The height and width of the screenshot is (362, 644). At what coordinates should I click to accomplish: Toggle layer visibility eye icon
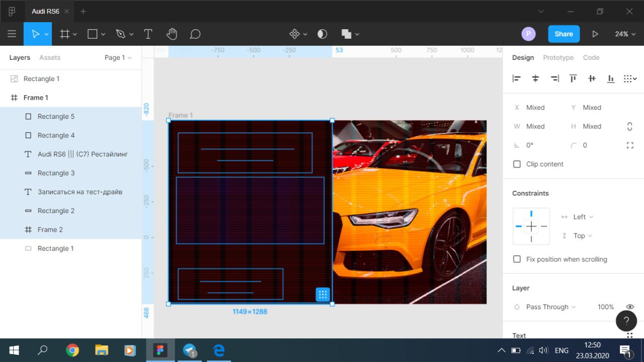click(629, 307)
